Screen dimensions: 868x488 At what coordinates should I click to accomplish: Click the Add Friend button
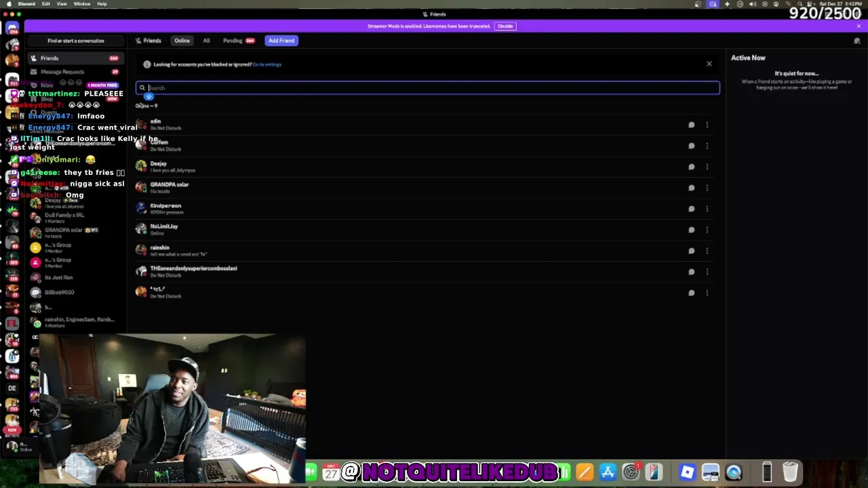click(281, 41)
